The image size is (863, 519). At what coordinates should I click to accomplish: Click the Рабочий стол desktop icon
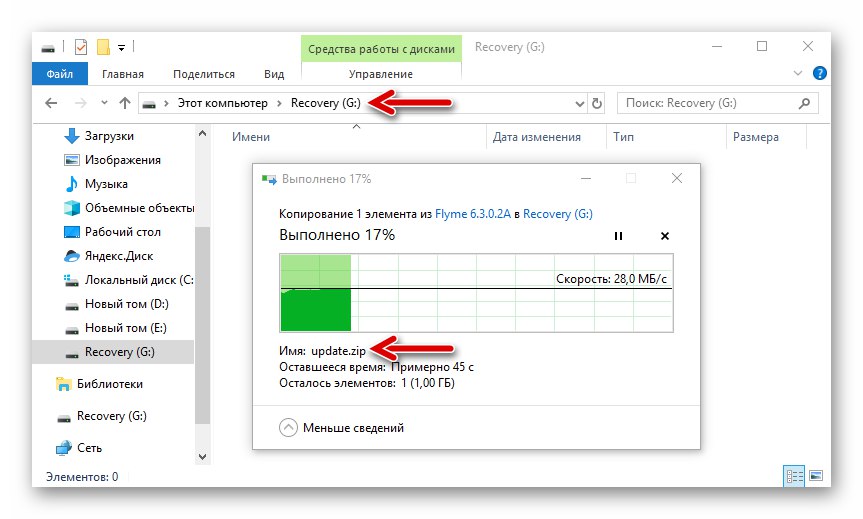tap(72, 232)
